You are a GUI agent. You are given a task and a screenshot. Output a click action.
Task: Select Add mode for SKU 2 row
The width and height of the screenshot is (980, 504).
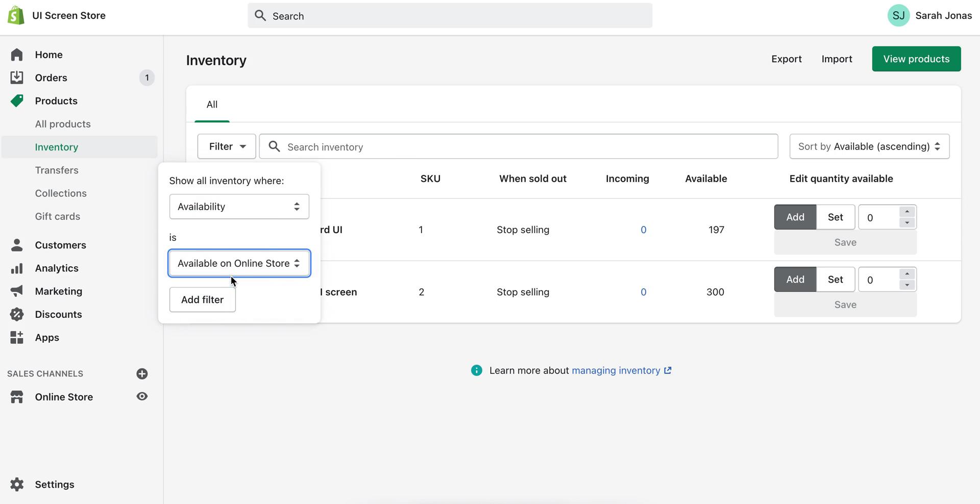[x=795, y=279]
